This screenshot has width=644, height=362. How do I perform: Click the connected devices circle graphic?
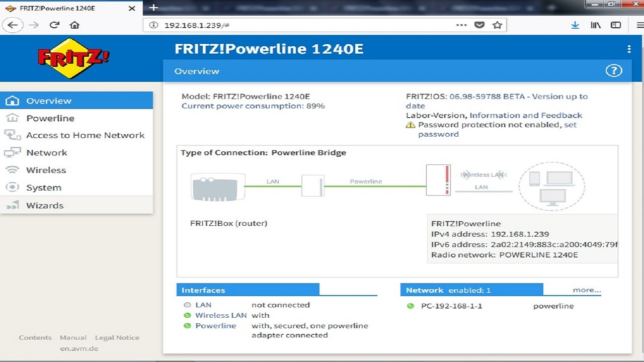[551, 186]
